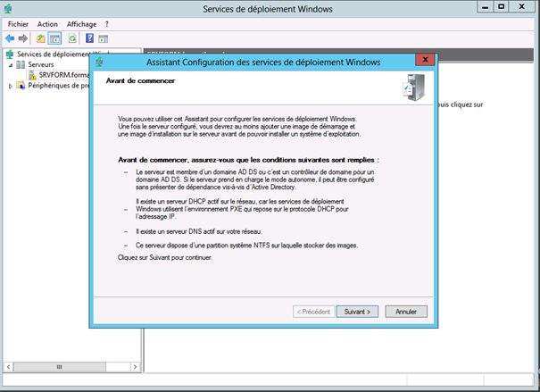The image size is (540, 392).
Task: Click the tree pane scroll right arrow
Action: point(135,367)
